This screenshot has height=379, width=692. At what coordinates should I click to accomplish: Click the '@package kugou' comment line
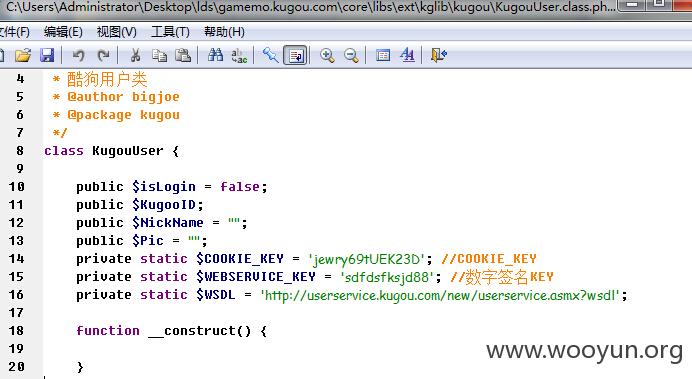[116, 115]
